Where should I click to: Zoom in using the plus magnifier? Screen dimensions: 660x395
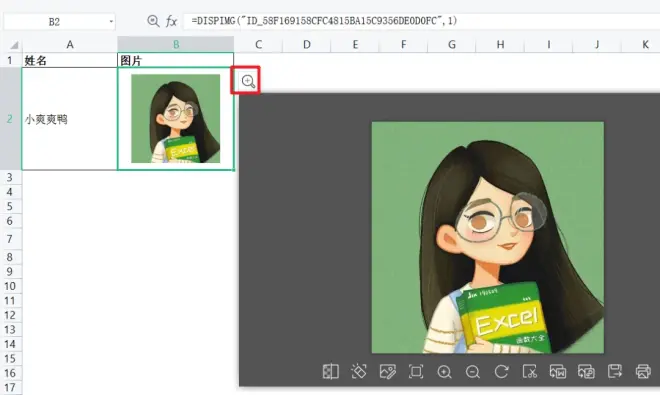pos(444,371)
